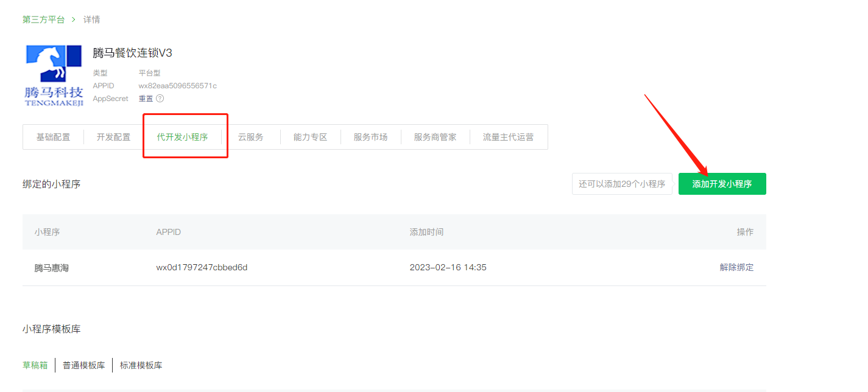Switch to the 服务商管家 tab
868x392 pixels.
pyautogui.click(x=435, y=137)
